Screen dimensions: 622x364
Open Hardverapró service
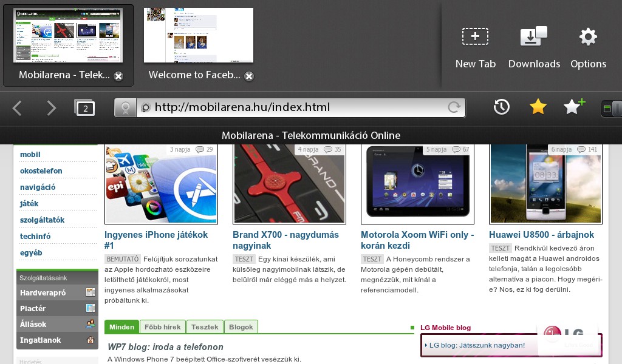[x=43, y=292]
